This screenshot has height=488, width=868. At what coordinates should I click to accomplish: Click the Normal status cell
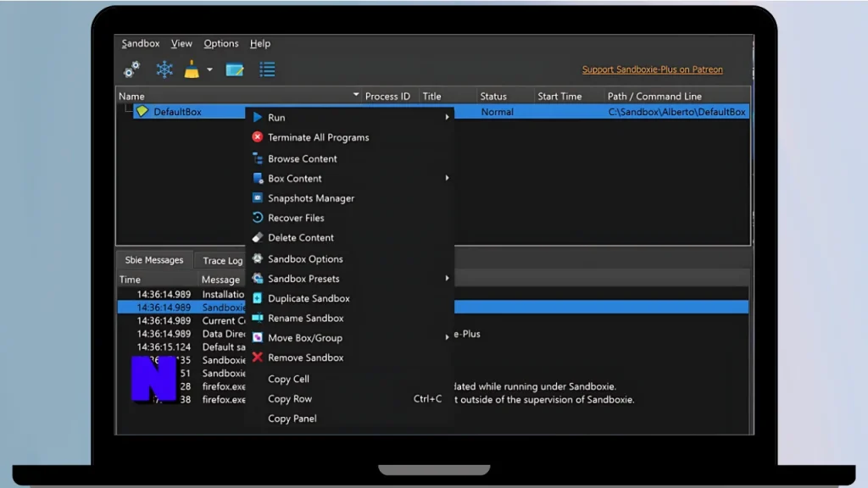(x=497, y=112)
